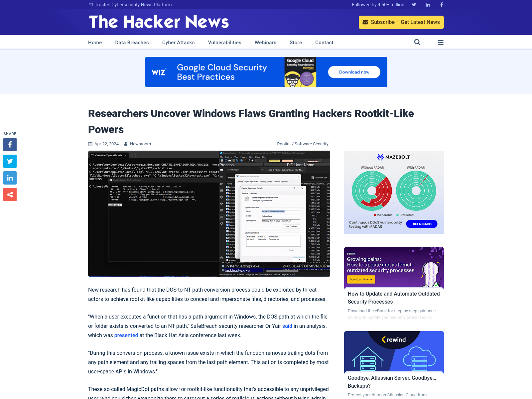The width and height of the screenshot is (532, 399).
Task: Click the article headline text
Action: coord(251,121)
